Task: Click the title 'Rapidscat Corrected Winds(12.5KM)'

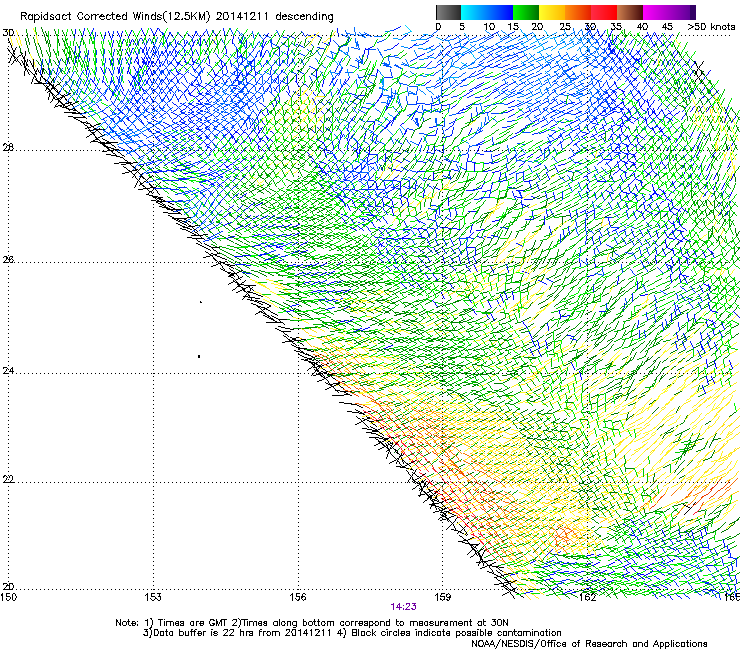Action: point(115,17)
